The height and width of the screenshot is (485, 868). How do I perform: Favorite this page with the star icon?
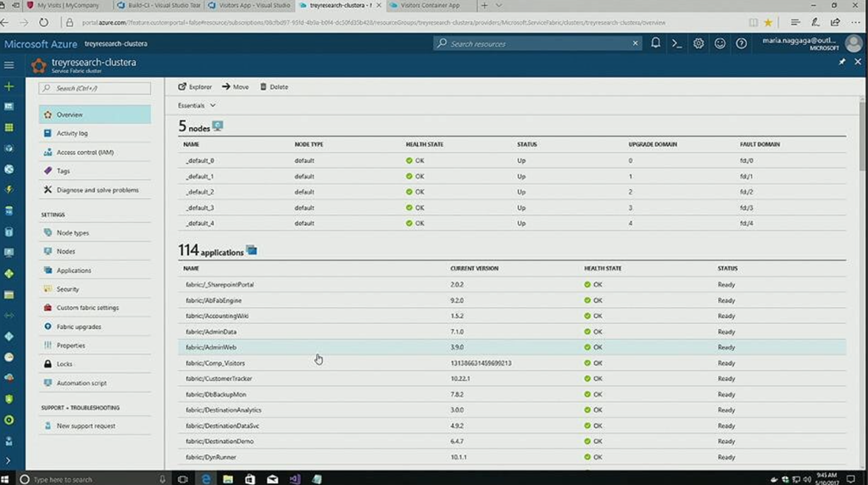(768, 22)
